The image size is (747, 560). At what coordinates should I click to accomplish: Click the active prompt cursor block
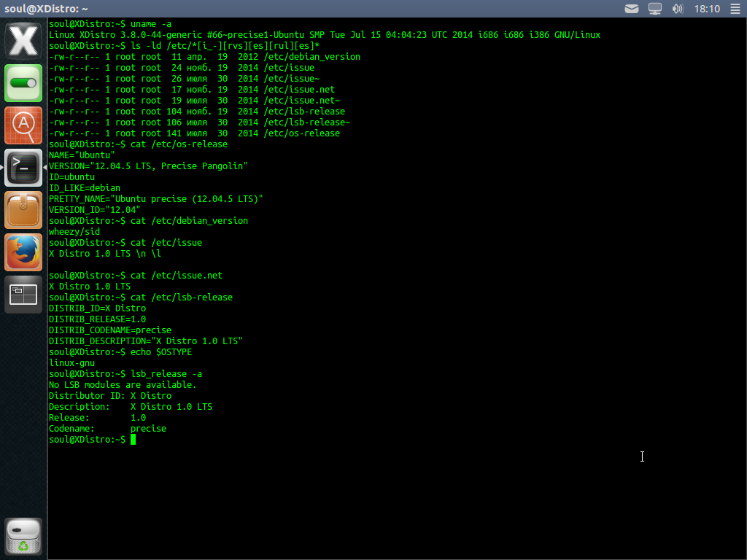(x=133, y=440)
